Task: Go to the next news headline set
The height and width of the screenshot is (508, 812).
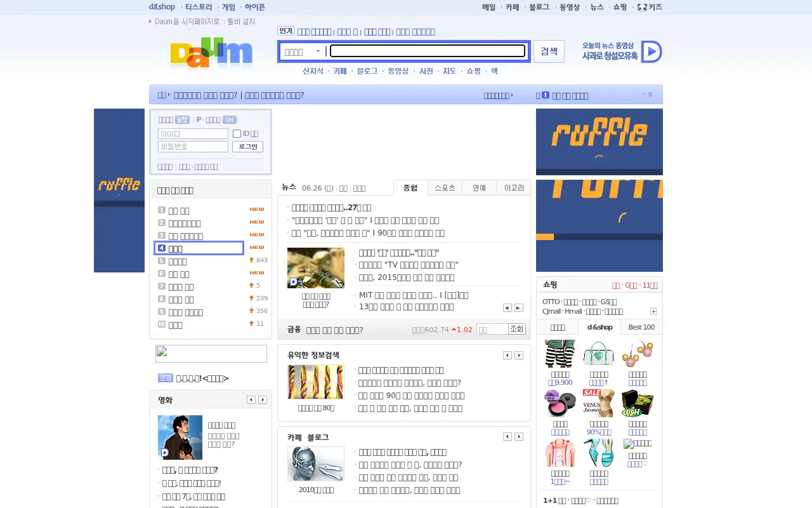Action: [x=519, y=308]
